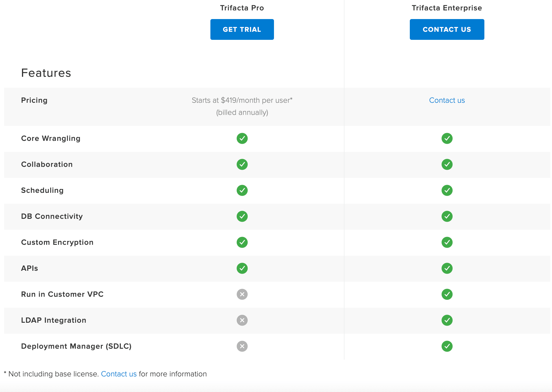This screenshot has height=392, width=552.
Task: Click Enterprise checkmark for Run in Customer VPC
Action: click(447, 294)
